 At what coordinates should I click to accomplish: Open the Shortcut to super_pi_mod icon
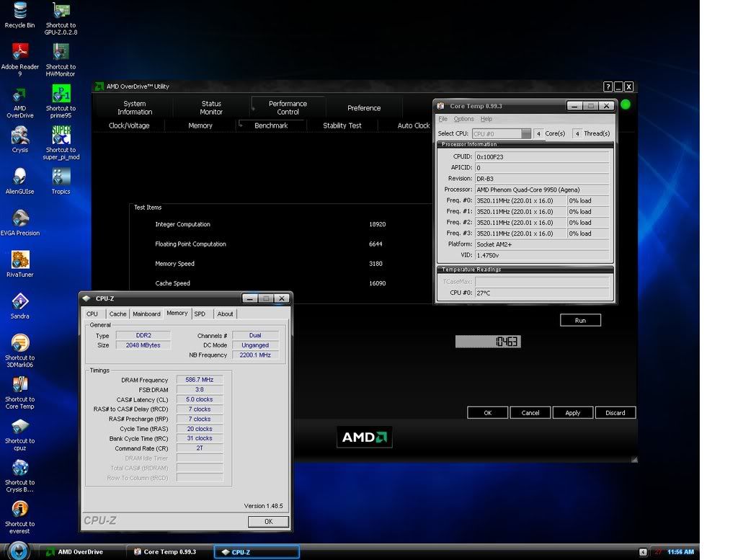coord(61,143)
